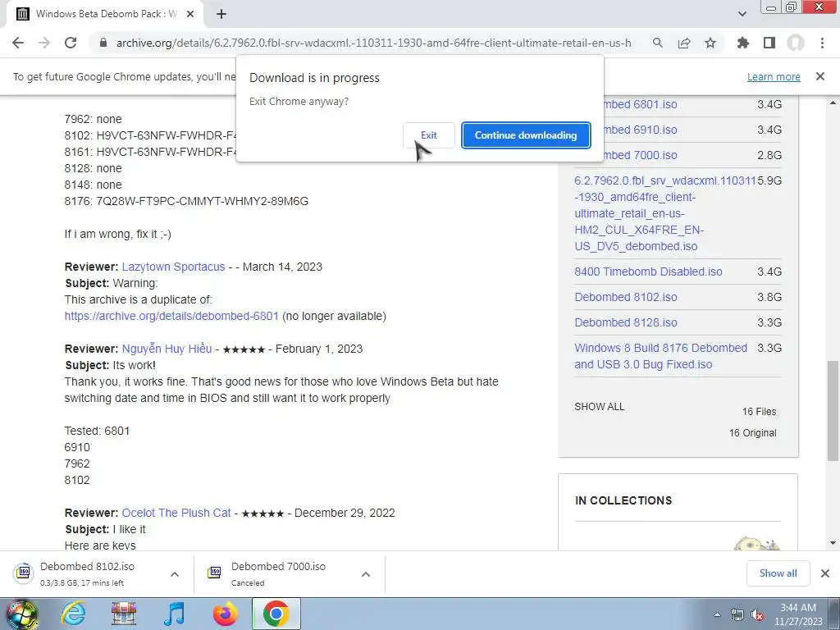Open the side panel icon
Image resolution: width=840 pixels, height=630 pixels.
pos(769,43)
